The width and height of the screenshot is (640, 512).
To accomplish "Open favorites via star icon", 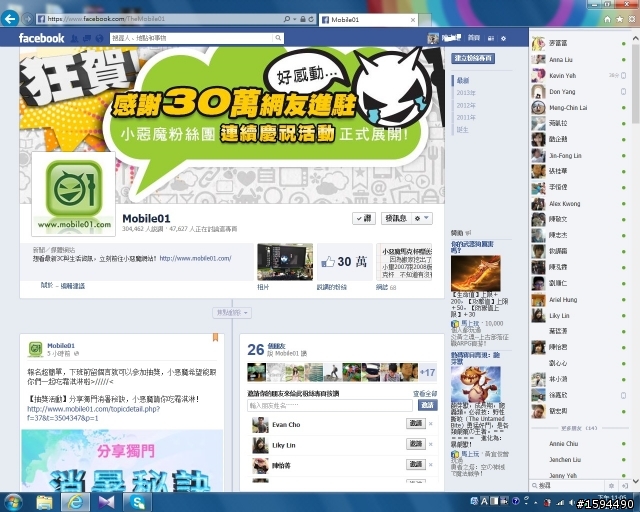I will (x=620, y=19).
